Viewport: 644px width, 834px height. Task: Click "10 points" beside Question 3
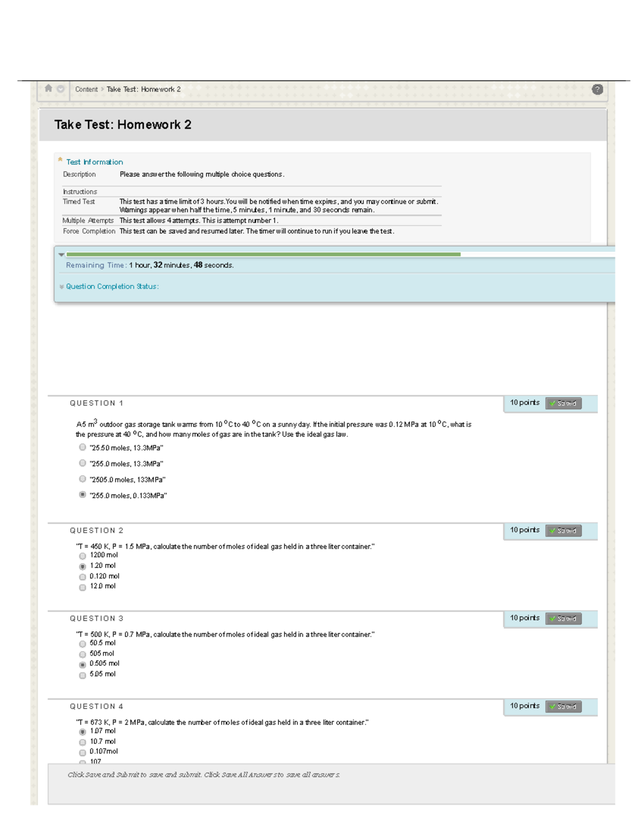[525, 618]
